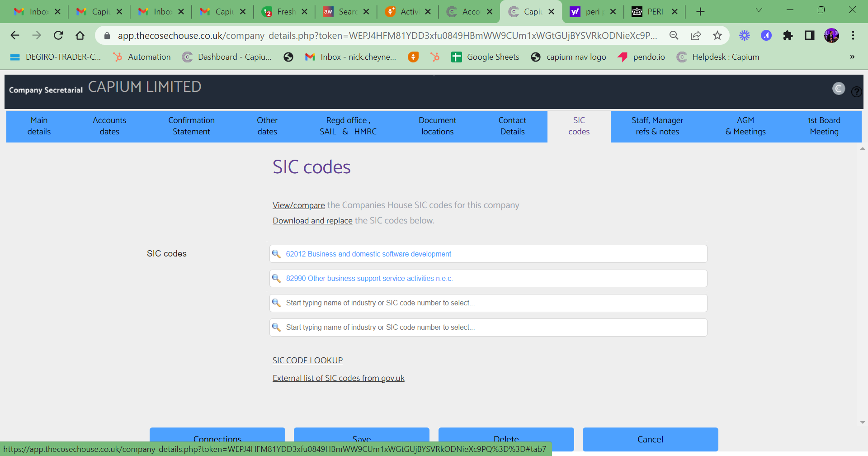Open the browser home page

tap(80, 35)
